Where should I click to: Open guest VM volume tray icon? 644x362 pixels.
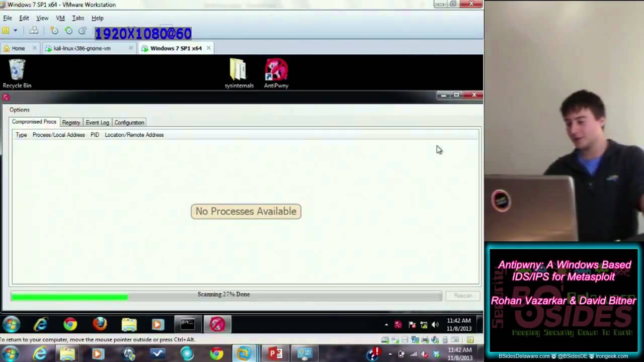pos(435,325)
